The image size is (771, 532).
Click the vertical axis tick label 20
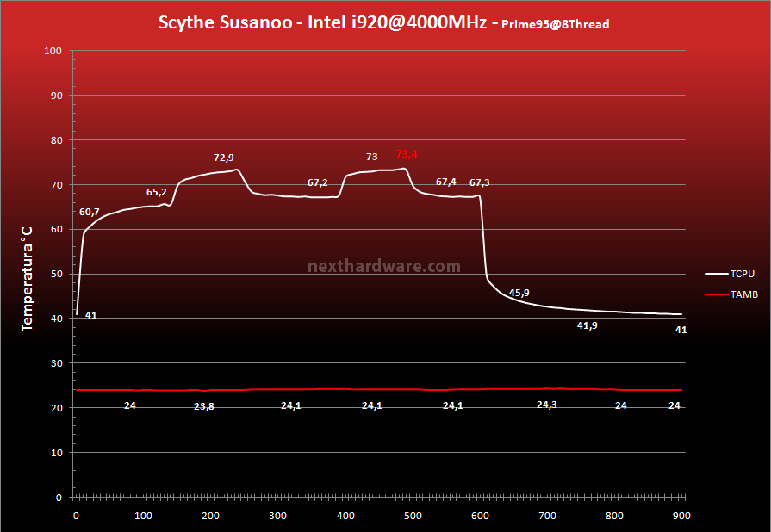pyautogui.click(x=57, y=408)
